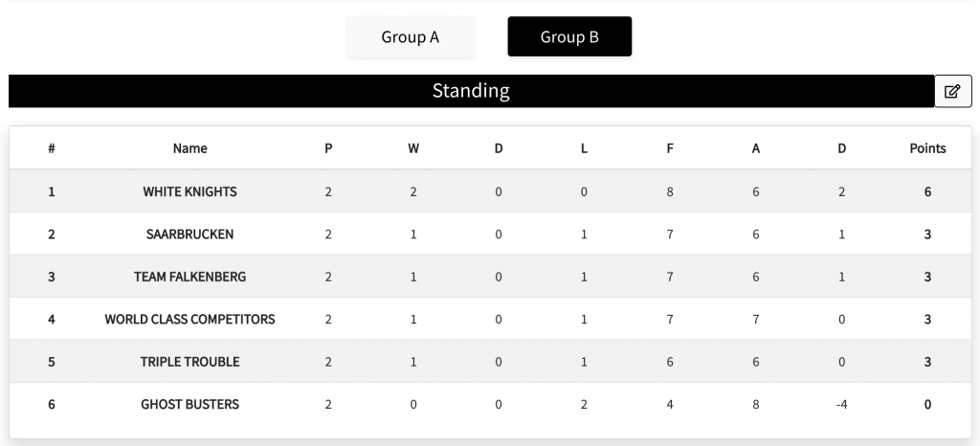Click GHOST BUSTERS goal difference -4

pyautogui.click(x=841, y=404)
